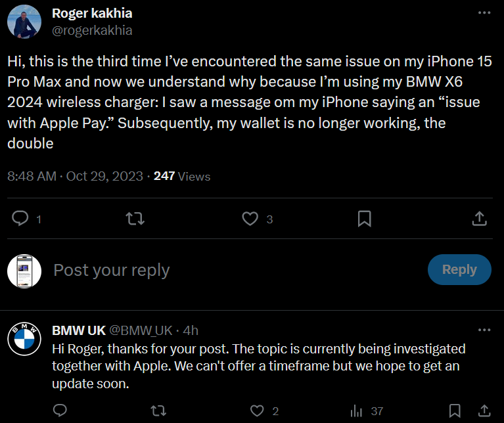Share Roger kakhia's post via upload icon
Image resolution: width=504 pixels, height=423 pixels.
pos(480,218)
